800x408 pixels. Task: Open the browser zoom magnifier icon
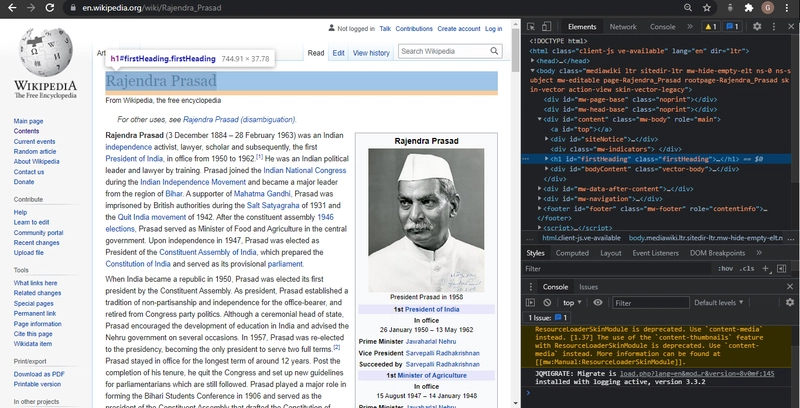point(688,8)
